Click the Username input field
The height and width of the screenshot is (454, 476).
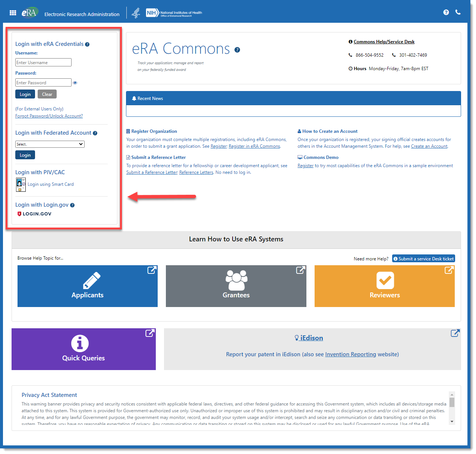click(43, 63)
